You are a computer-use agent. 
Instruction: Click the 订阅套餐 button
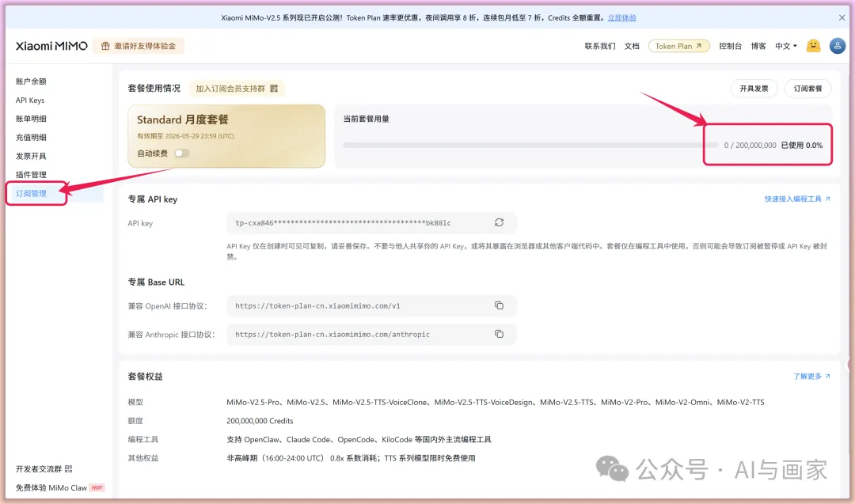(x=808, y=89)
